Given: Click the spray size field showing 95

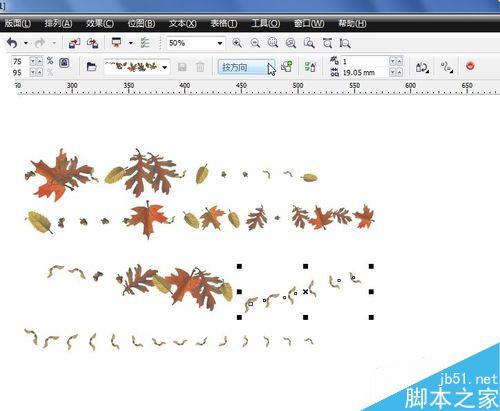Looking at the screenshot, I should point(20,73).
